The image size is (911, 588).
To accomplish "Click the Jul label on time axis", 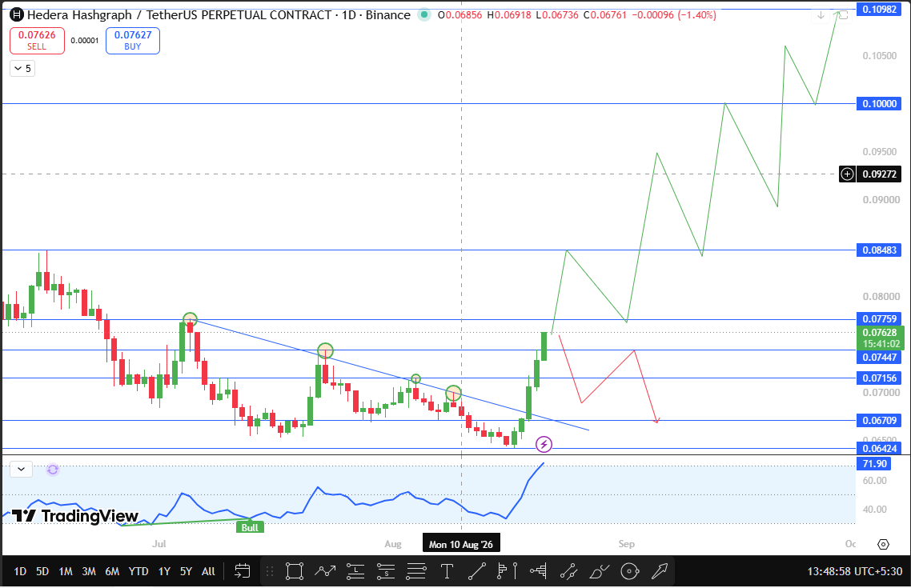I will (159, 544).
